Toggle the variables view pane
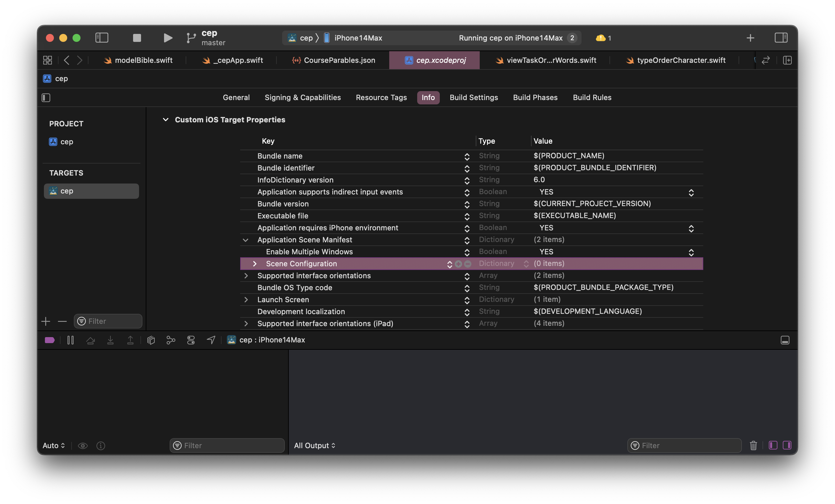The image size is (835, 504). pos(773,445)
